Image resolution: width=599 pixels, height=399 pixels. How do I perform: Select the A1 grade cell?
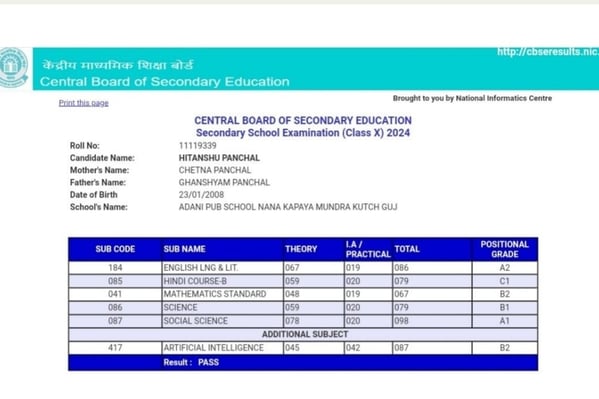coord(505,321)
